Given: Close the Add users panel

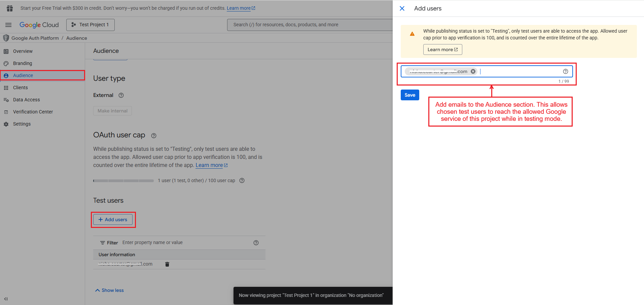Looking at the screenshot, I should coord(402,8).
